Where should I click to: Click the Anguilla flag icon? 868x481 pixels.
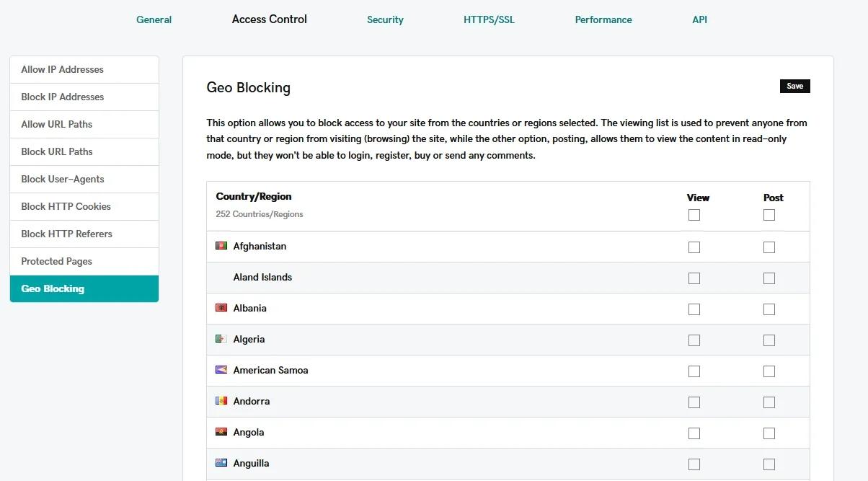pyautogui.click(x=221, y=463)
